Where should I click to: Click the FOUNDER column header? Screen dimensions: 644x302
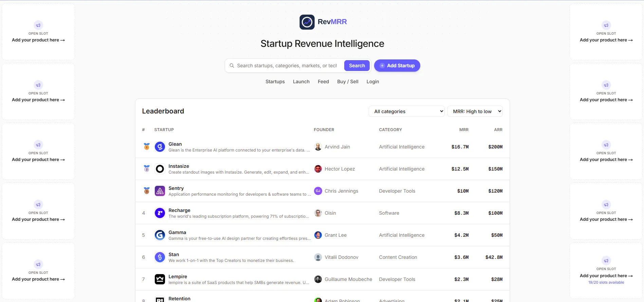click(x=324, y=130)
